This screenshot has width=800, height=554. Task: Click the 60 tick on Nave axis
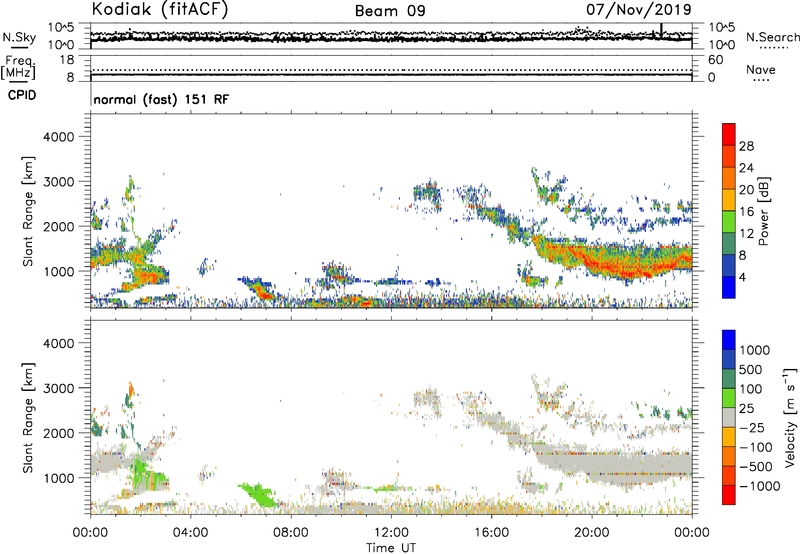pyautogui.click(x=716, y=60)
